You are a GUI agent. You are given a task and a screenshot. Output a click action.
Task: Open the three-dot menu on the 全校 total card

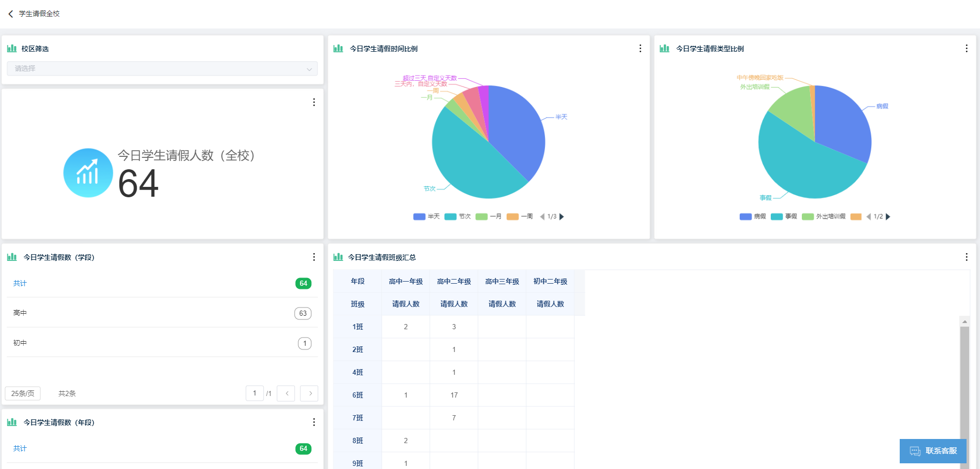(x=314, y=102)
